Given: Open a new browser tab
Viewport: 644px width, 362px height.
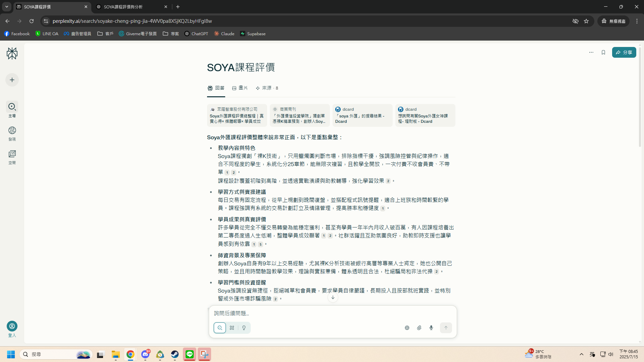Looking at the screenshot, I should click(x=178, y=7).
